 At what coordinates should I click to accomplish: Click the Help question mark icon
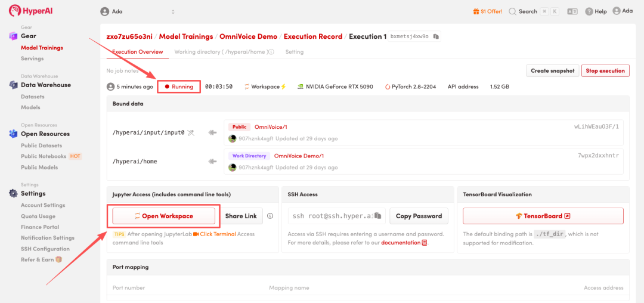[589, 11]
